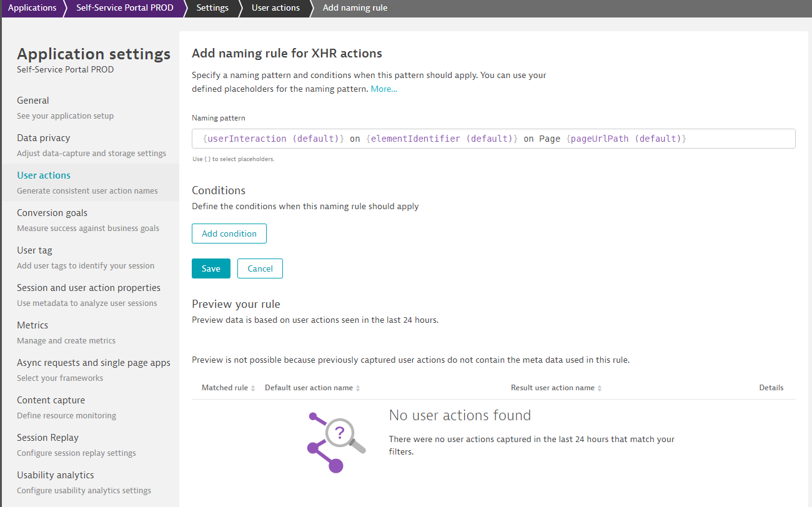
Task: Select Conversion goals in sidebar
Action: click(52, 213)
